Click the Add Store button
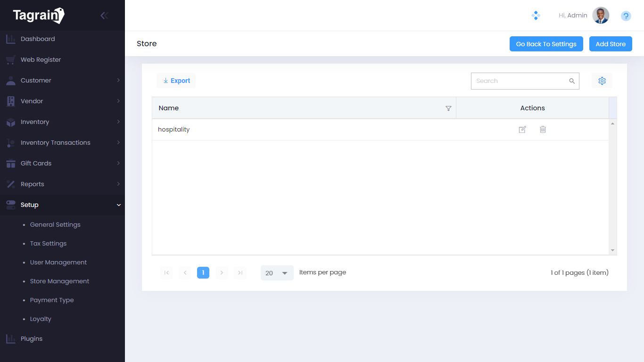644x362 pixels. [x=611, y=44]
